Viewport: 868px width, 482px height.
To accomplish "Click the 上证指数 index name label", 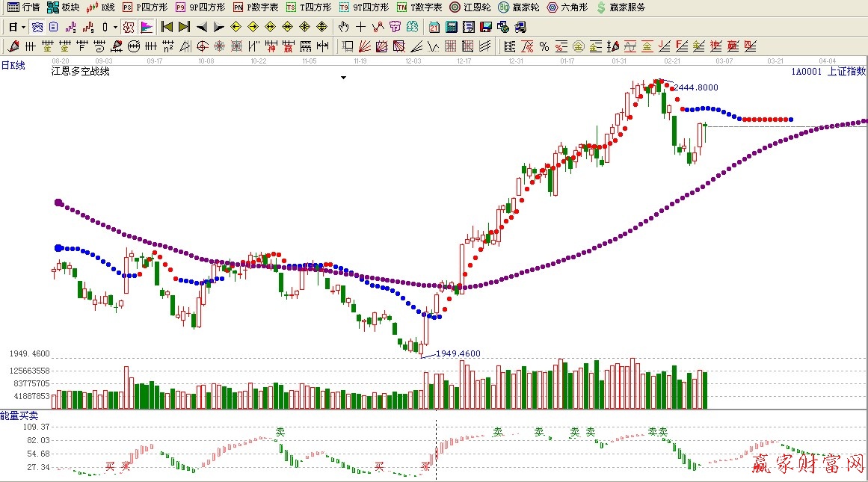I will coord(846,72).
